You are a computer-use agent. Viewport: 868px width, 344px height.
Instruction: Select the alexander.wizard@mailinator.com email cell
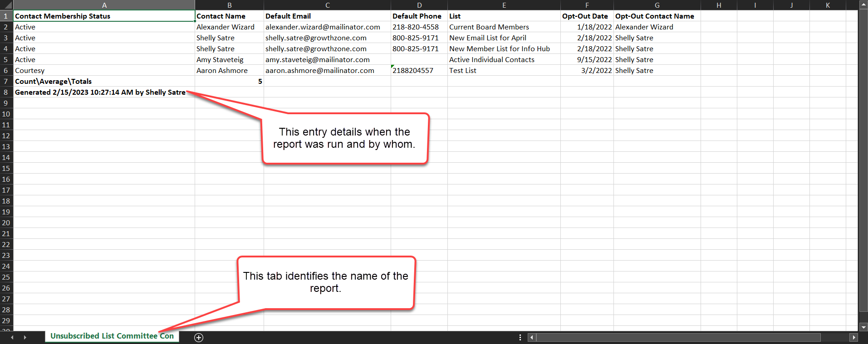pyautogui.click(x=327, y=27)
